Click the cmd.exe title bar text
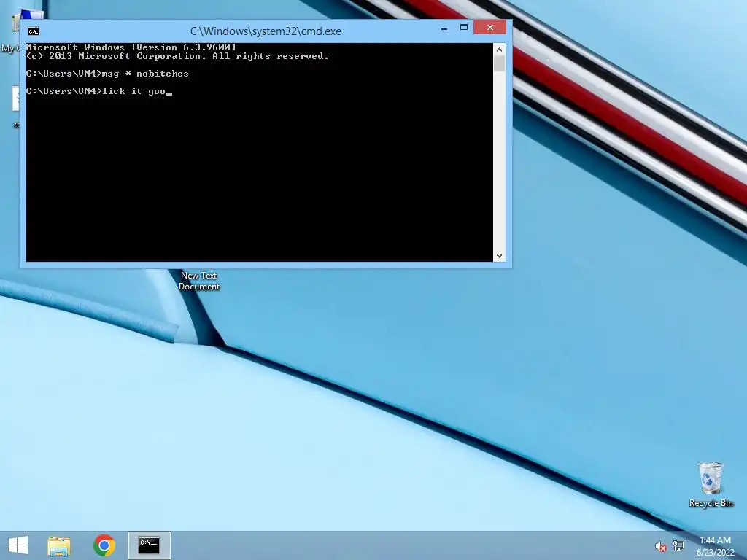The height and width of the screenshot is (560, 747). 266,31
